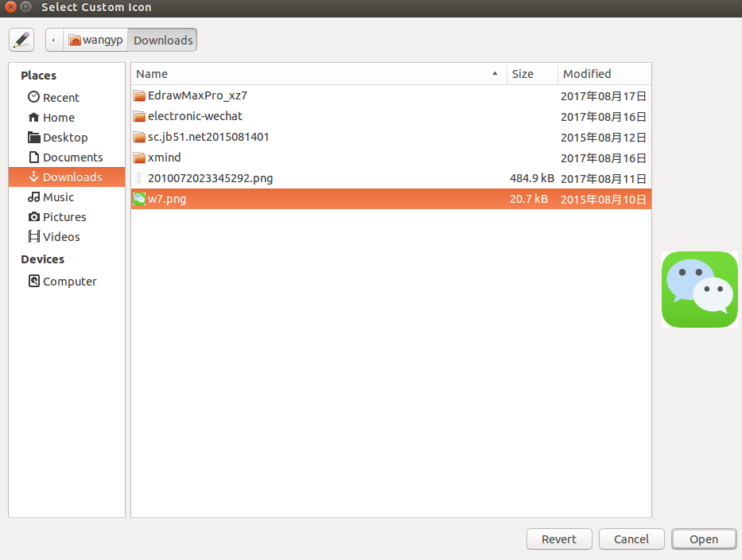Select the Downloads path button
This screenshot has width=742, height=560.
pyautogui.click(x=162, y=40)
